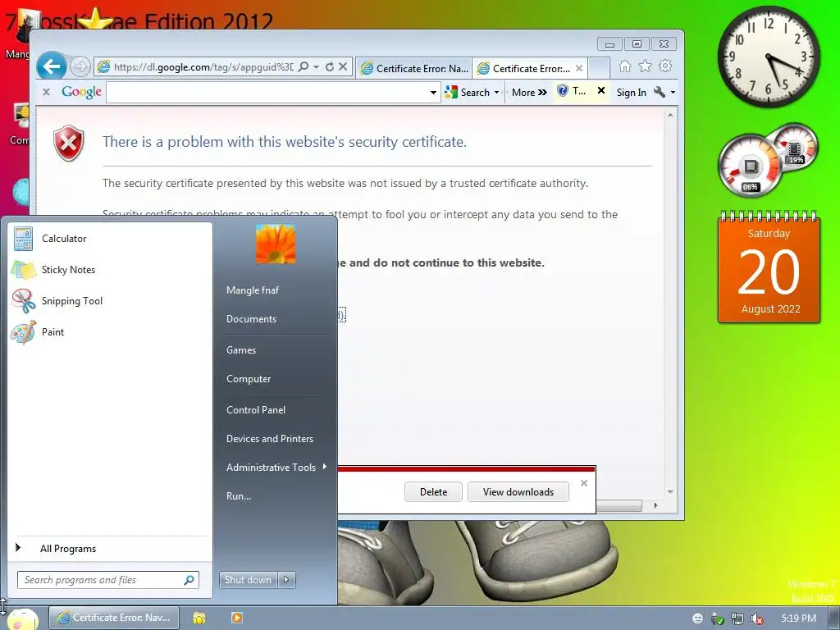
Task: Open the Internet Explorer Tools gear icon
Action: [x=665, y=66]
